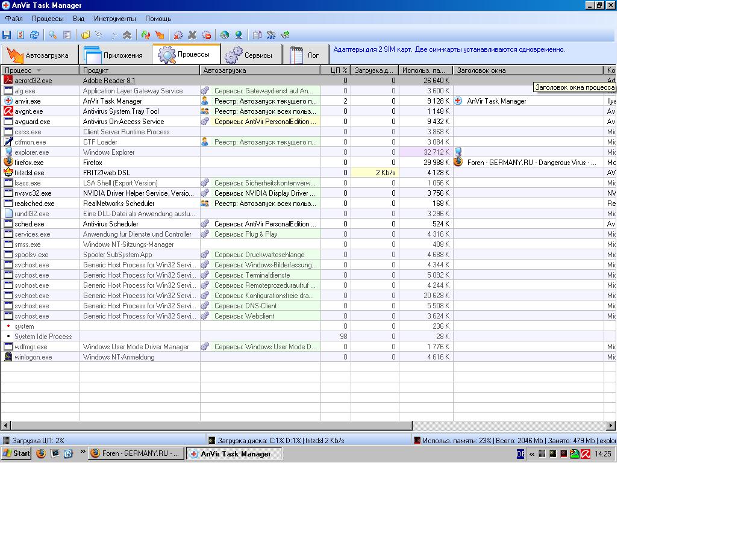
Task: Switch to the Лог tab
Action: tap(305, 55)
